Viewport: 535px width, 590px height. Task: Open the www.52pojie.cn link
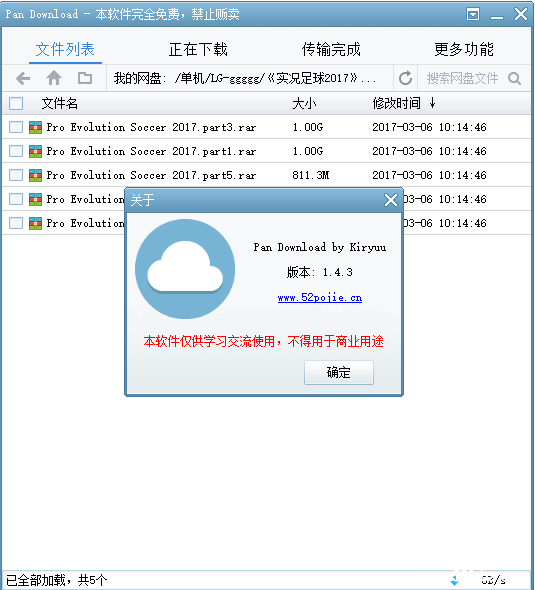(x=320, y=298)
